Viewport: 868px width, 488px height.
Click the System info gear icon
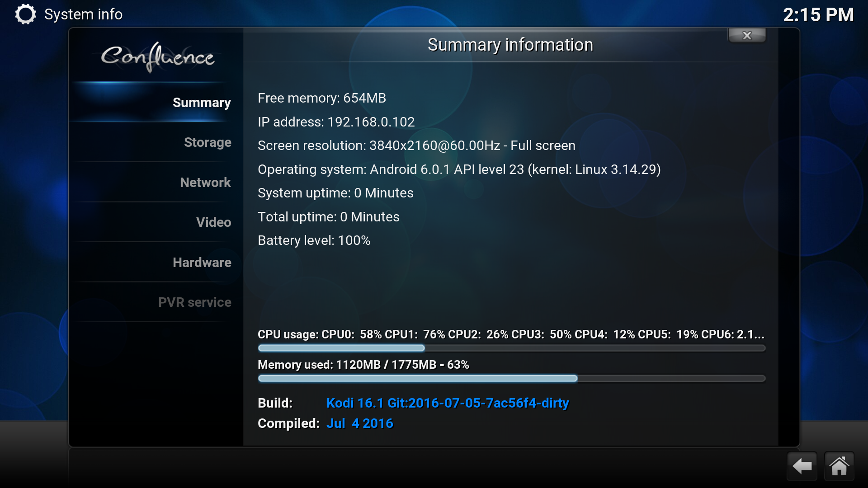[25, 14]
